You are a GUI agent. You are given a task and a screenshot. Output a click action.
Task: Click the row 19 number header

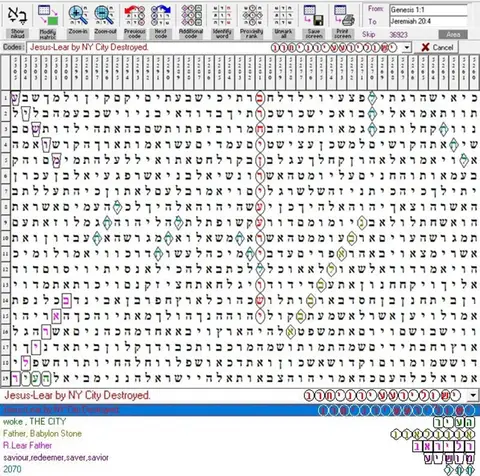coord(6,378)
